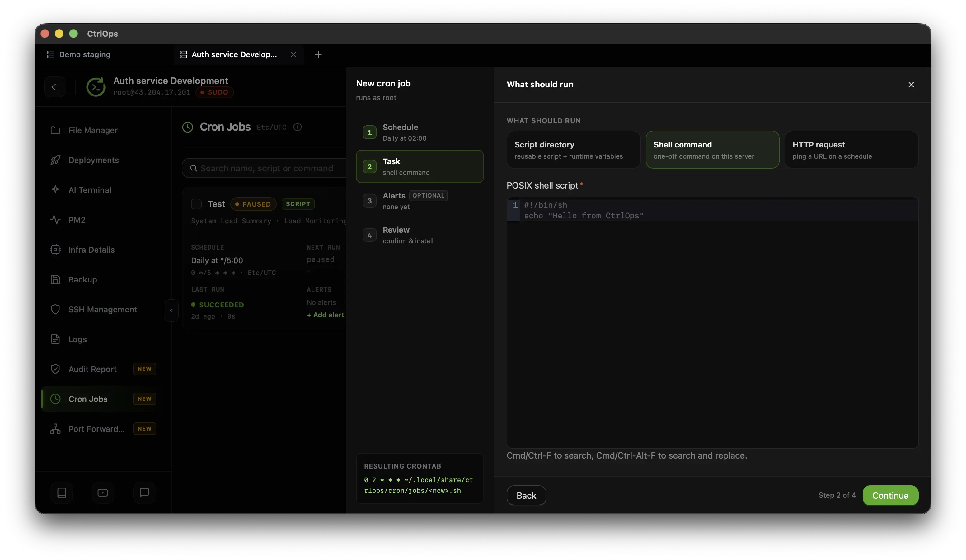Add a new tab with plus icon

tap(318, 54)
